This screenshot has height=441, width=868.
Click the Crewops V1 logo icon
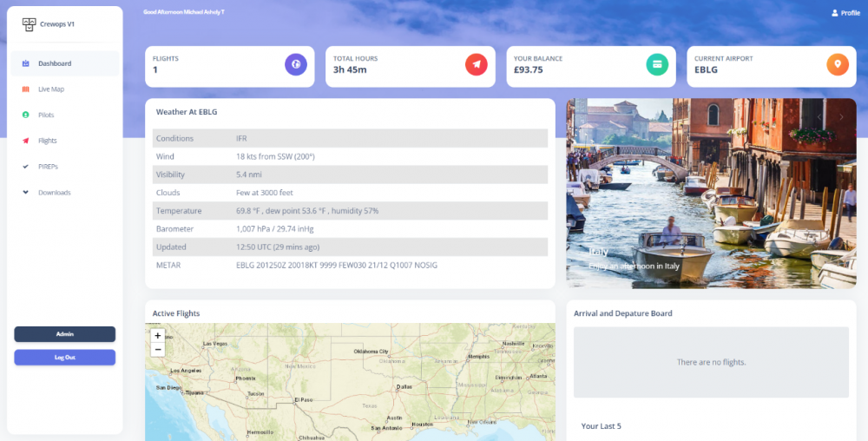click(x=29, y=24)
